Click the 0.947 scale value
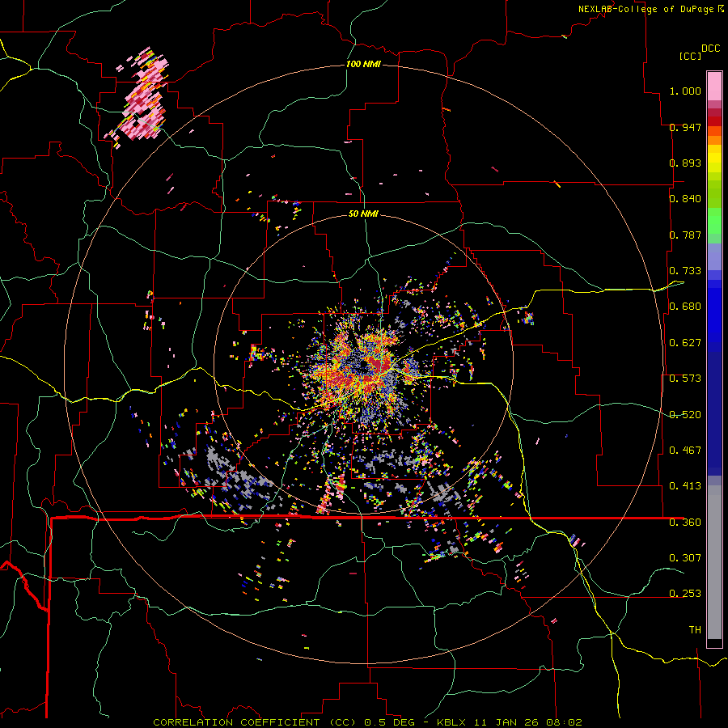Screen dimensions: 728x728 685,127
